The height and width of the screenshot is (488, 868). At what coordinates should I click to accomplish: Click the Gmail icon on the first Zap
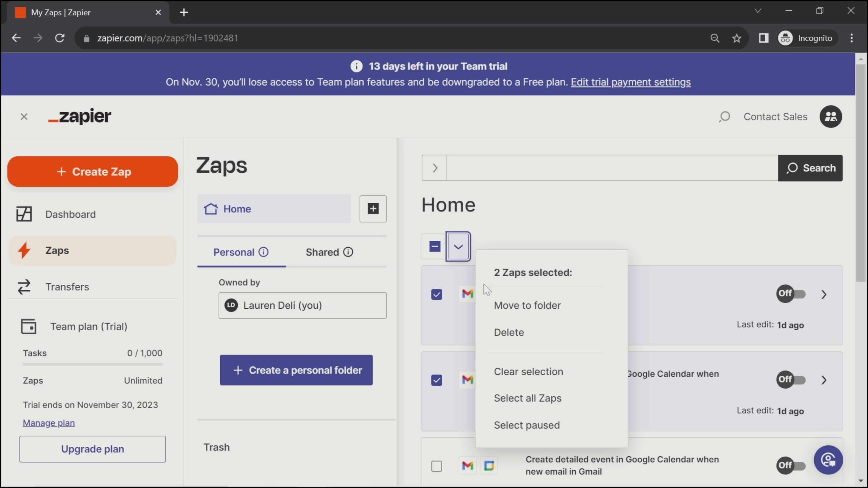467,294
